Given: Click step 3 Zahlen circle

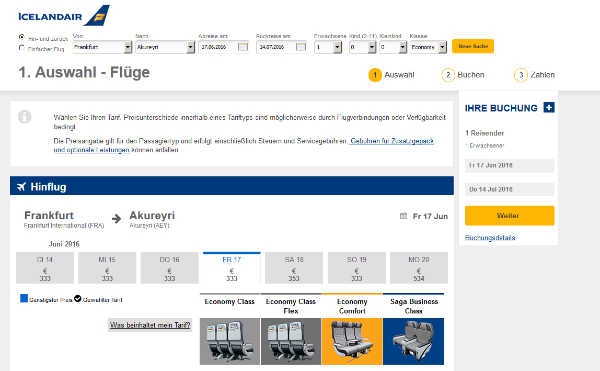Looking at the screenshot, I should point(521,75).
